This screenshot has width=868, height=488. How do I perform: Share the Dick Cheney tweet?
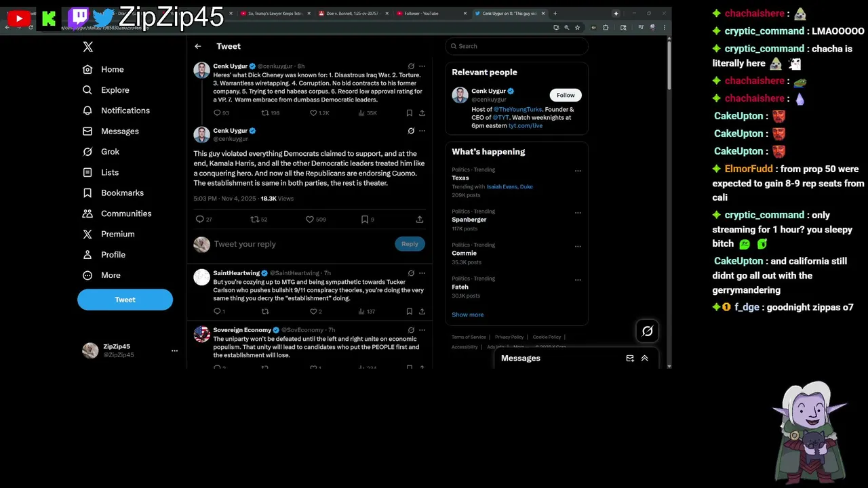422,113
